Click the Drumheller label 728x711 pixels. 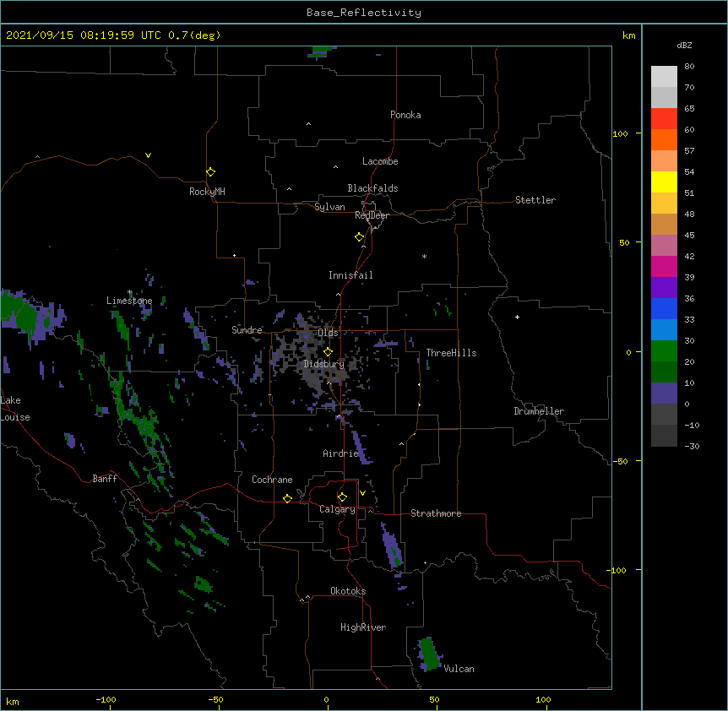(x=539, y=411)
